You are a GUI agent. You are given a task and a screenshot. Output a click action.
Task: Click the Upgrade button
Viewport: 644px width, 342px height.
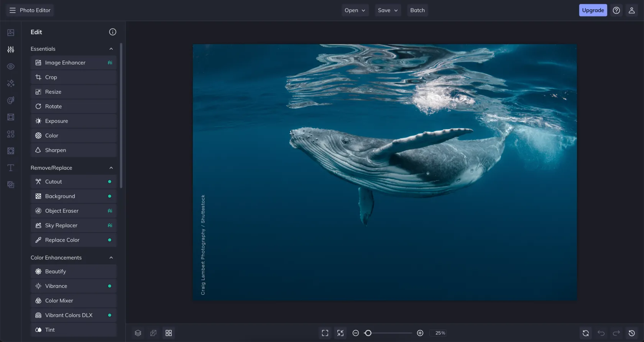[x=593, y=10]
